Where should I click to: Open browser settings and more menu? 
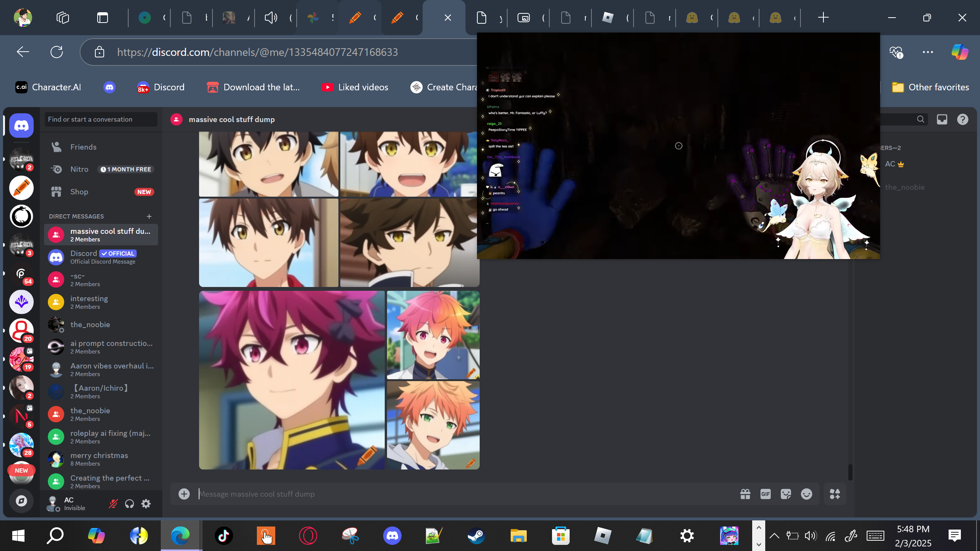(928, 52)
